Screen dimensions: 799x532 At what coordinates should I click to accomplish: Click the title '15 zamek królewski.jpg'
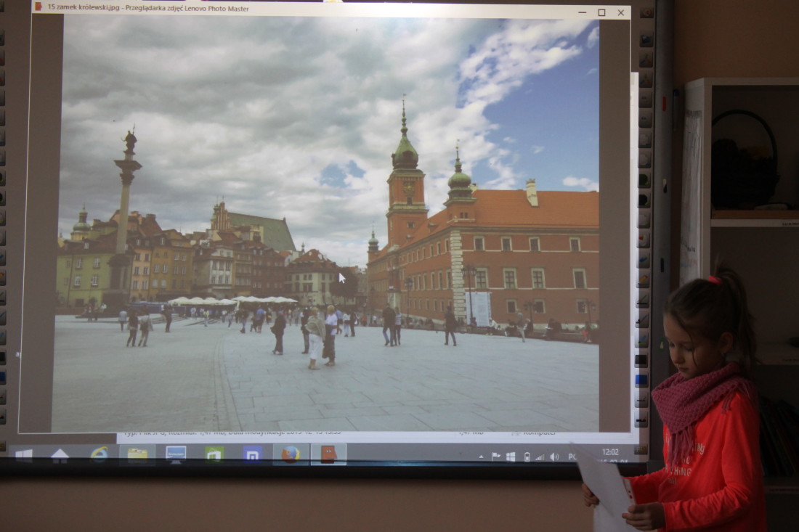pyautogui.click(x=83, y=7)
